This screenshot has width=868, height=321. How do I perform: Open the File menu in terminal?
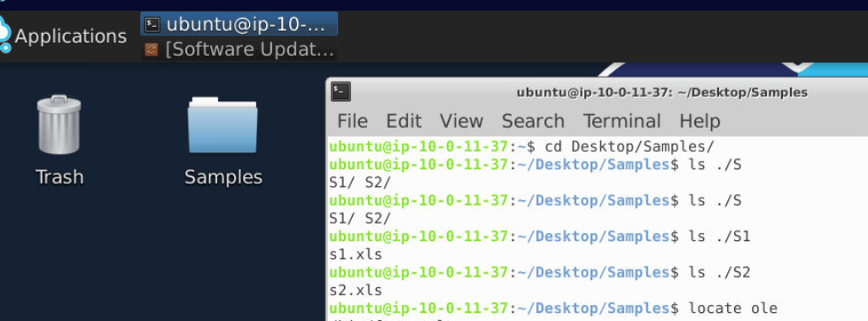(352, 121)
